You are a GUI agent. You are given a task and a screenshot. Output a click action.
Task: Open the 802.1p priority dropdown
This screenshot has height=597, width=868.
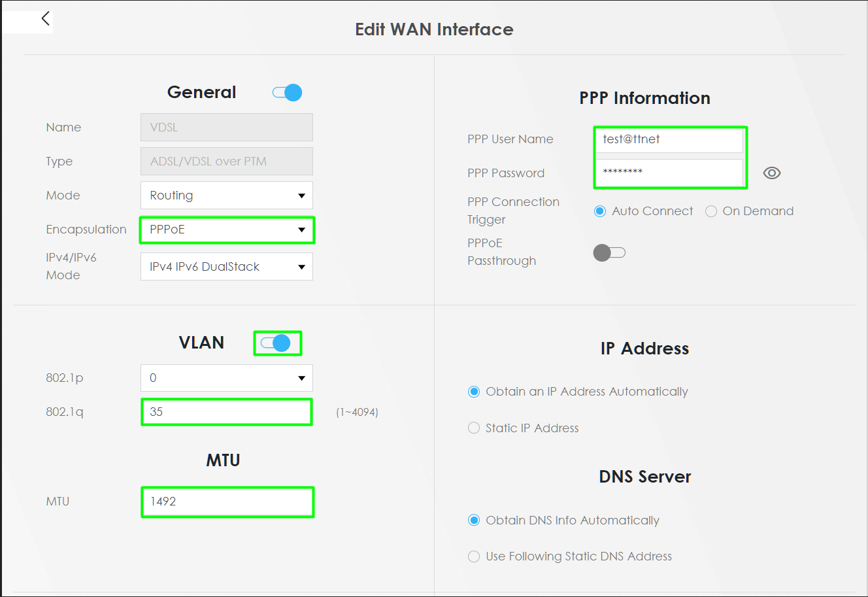pyautogui.click(x=227, y=378)
